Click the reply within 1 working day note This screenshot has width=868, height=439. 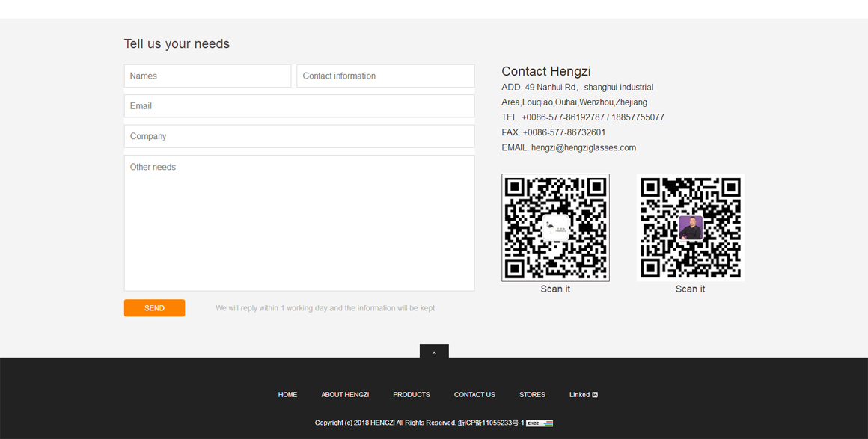pos(325,308)
